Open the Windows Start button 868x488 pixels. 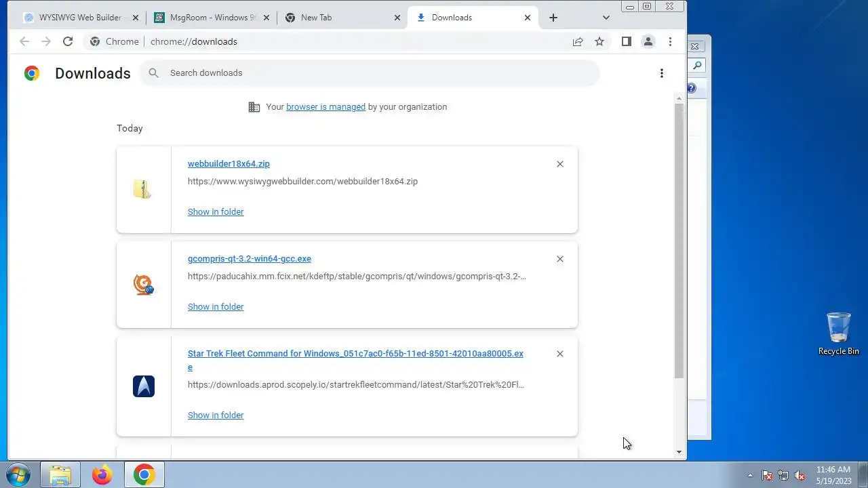coord(18,475)
